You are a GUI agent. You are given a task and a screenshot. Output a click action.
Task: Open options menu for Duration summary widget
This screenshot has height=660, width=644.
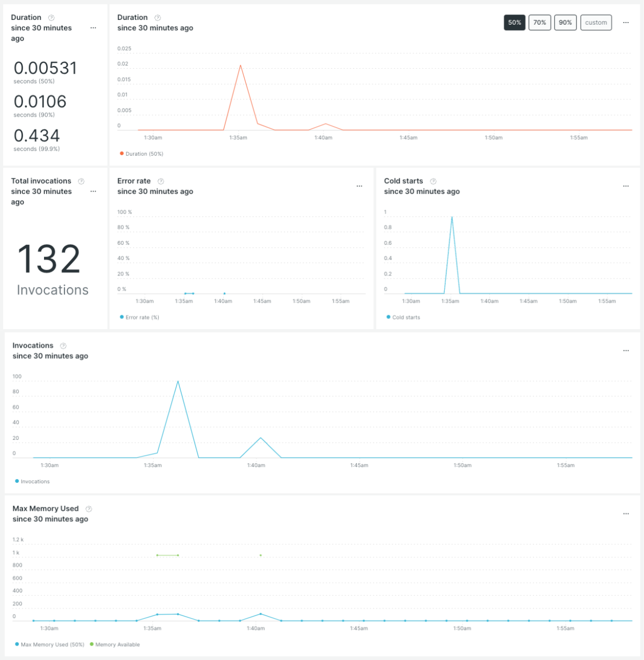pyautogui.click(x=93, y=28)
